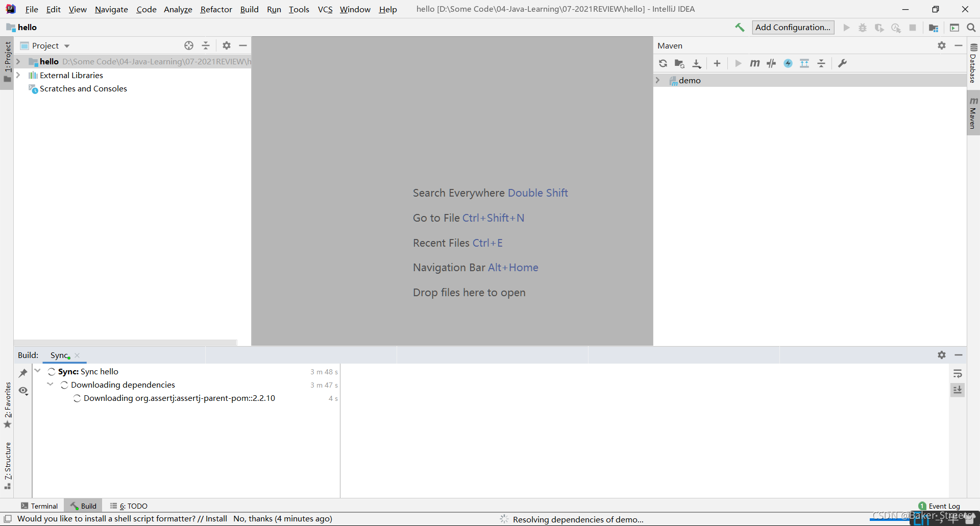Open the Refactor menu

[216, 9]
